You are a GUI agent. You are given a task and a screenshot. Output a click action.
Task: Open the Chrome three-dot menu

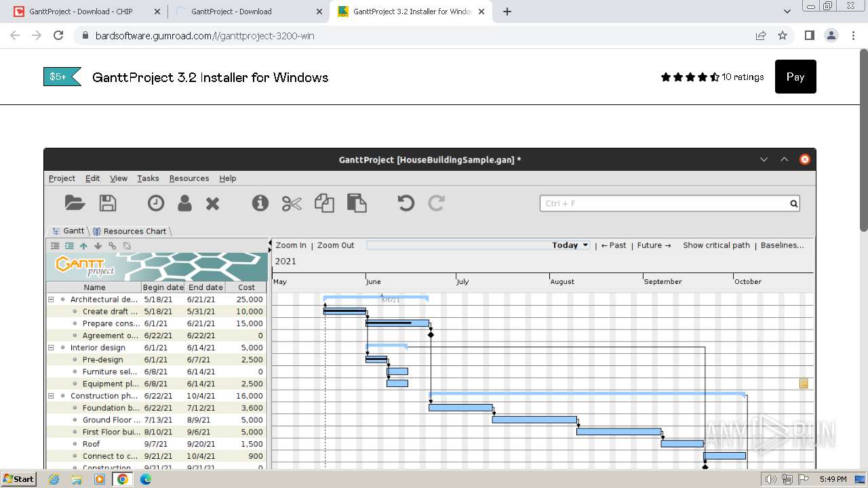tap(852, 35)
